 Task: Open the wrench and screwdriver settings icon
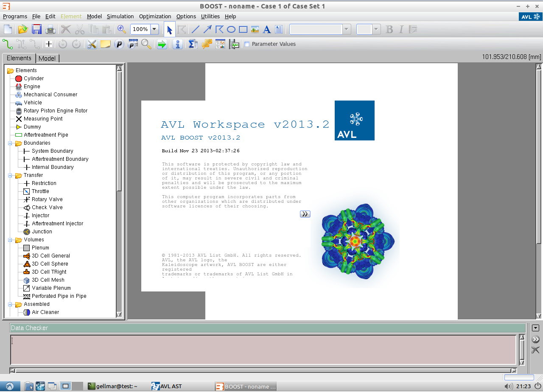pos(92,44)
